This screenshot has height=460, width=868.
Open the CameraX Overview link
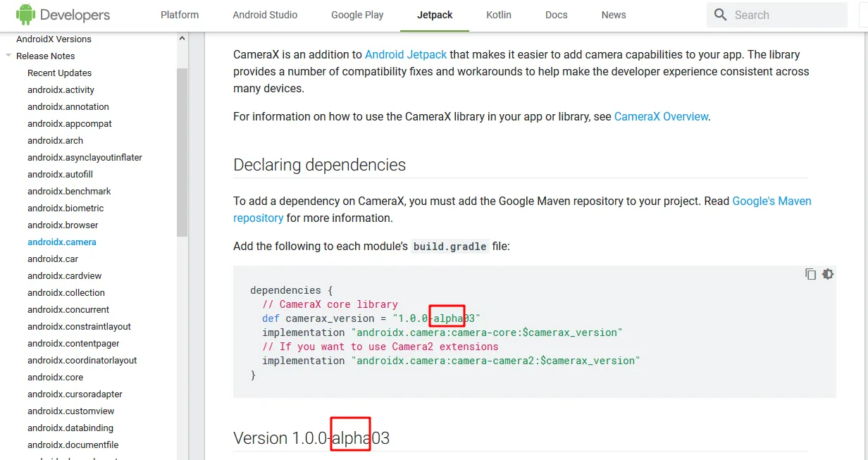click(x=661, y=116)
